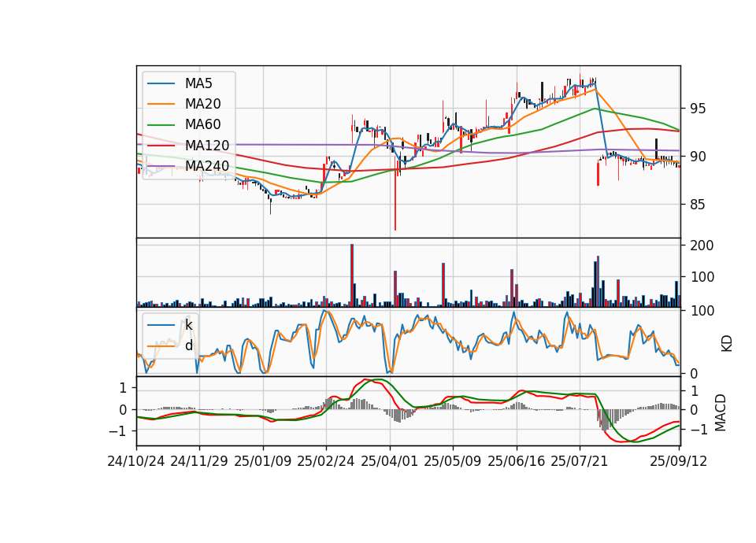Screen dimensions: 756x543
Task: Click the 25/04/01 date axis label
Action: pyautogui.click(x=389, y=462)
